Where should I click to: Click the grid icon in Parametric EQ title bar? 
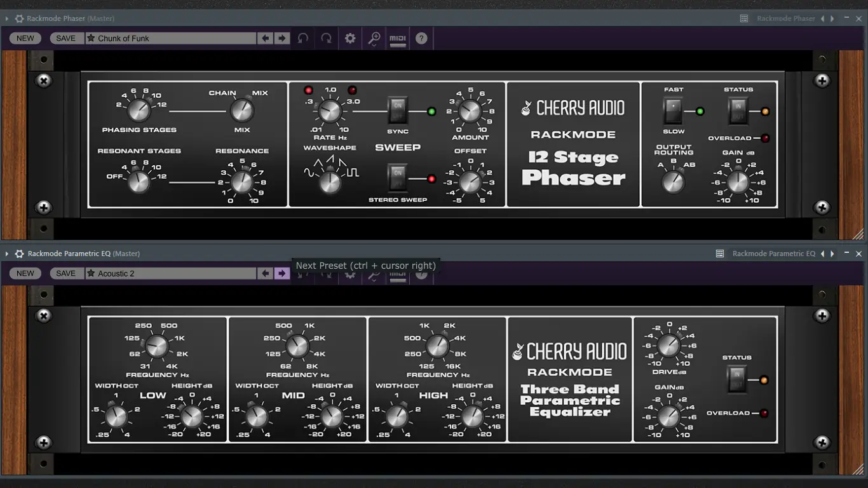coord(720,254)
